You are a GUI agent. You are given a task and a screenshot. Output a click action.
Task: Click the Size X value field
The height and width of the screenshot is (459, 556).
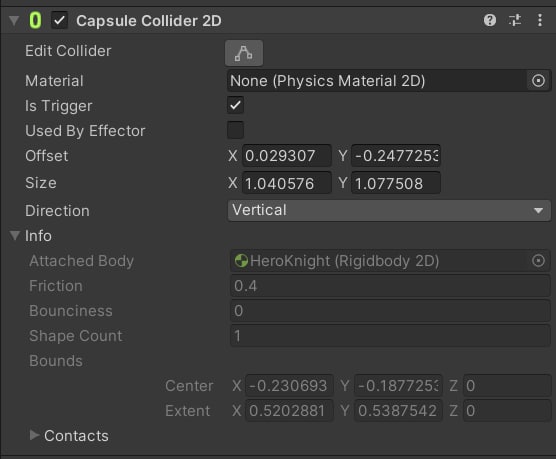click(287, 183)
